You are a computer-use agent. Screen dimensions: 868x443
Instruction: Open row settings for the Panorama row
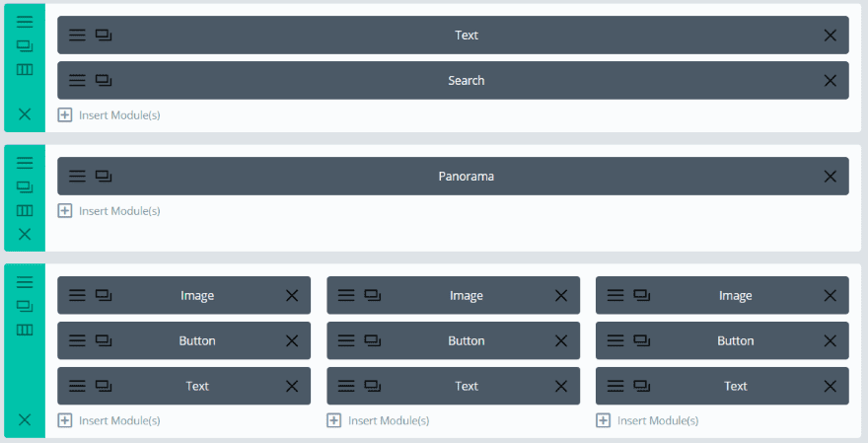click(x=25, y=163)
